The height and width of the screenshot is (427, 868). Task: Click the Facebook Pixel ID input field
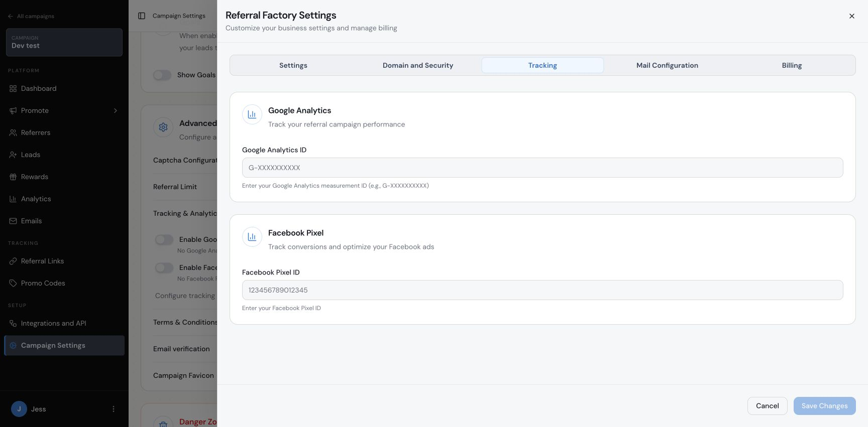[x=542, y=290]
